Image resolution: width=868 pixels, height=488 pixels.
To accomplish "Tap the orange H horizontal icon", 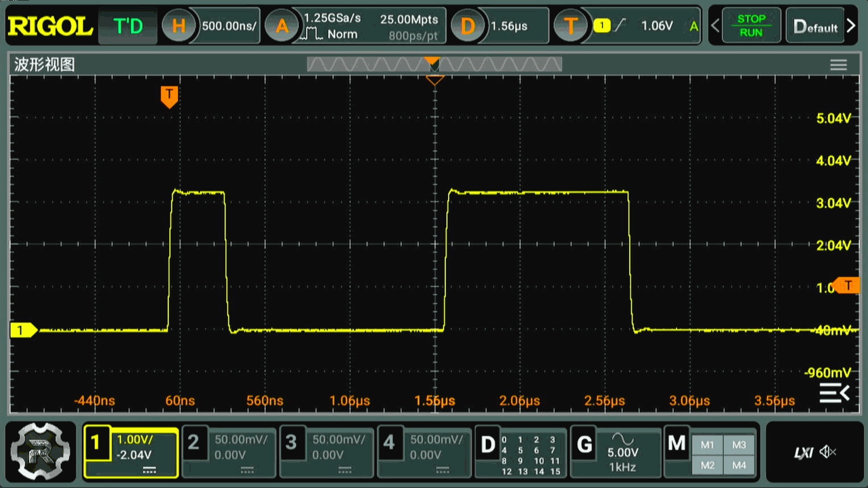I will tap(179, 26).
